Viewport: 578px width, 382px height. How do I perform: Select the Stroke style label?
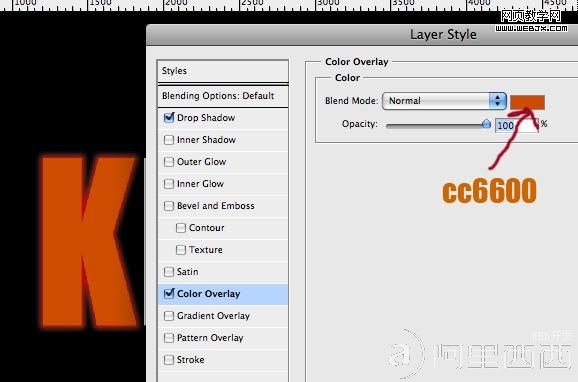coord(191,360)
